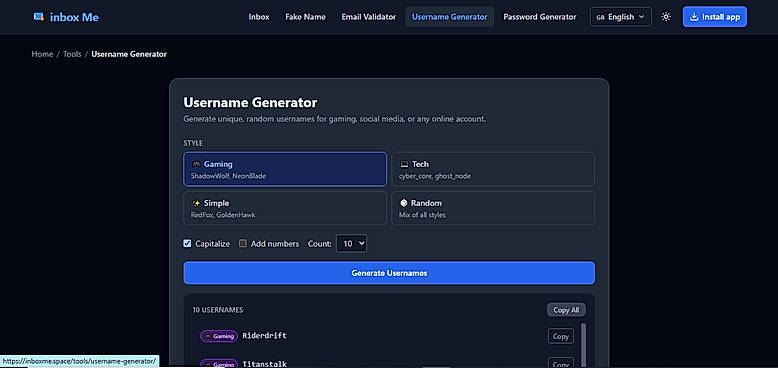The width and height of the screenshot is (778, 368).
Task: Click the Riderdrift username text
Action: (x=264, y=336)
